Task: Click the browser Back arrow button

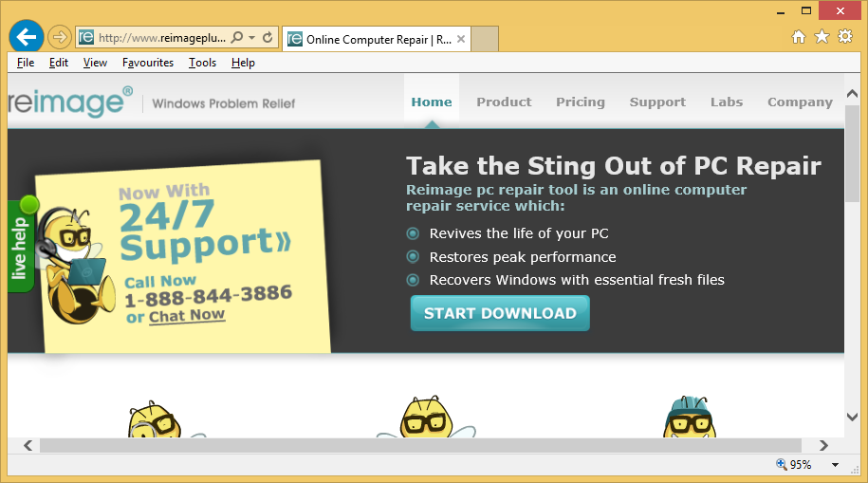Action: 26,37
